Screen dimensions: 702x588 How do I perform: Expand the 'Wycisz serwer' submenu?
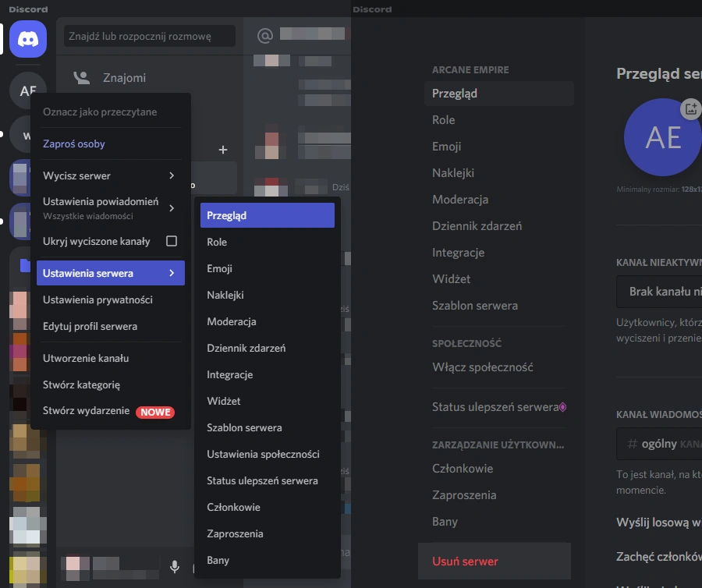pos(111,176)
